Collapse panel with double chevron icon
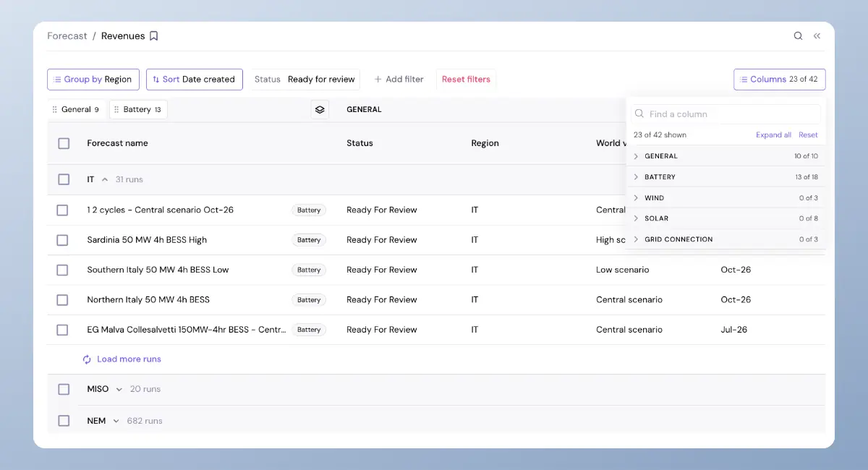The image size is (868, 470). point(817,36)
